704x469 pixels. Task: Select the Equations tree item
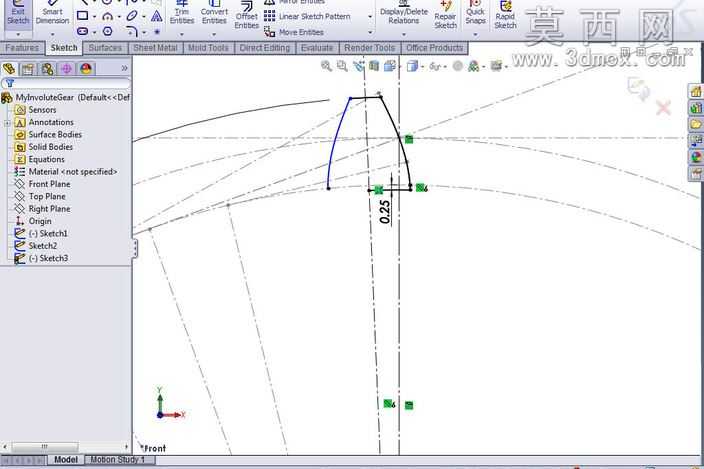[40, 159]
